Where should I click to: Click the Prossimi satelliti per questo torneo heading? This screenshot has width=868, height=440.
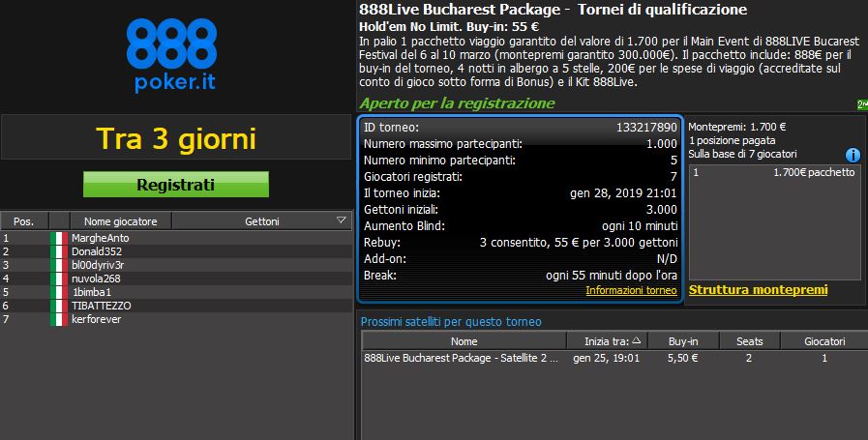[451, 322]
